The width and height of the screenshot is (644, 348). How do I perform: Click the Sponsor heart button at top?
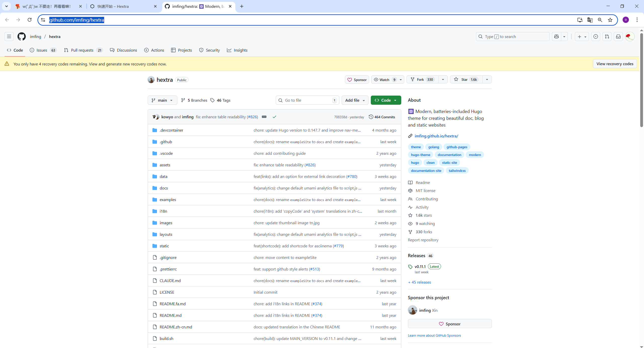(x=357, y=80)
